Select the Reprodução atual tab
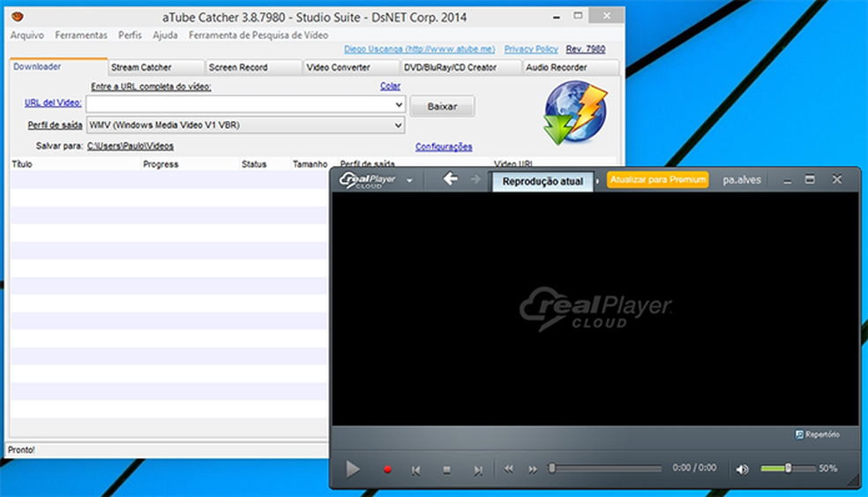Screen dimensions: 868x497 click(x=542, y=181)
